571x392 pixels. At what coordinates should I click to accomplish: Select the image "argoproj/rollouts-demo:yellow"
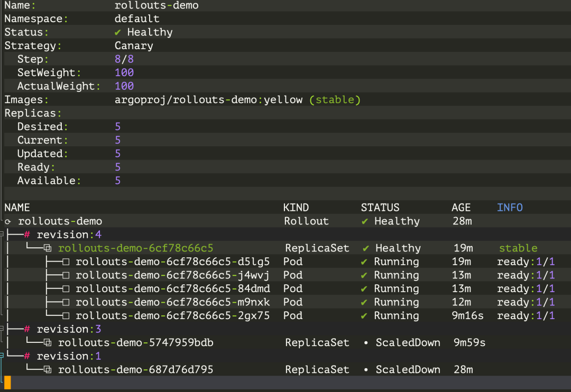point(208,100)
